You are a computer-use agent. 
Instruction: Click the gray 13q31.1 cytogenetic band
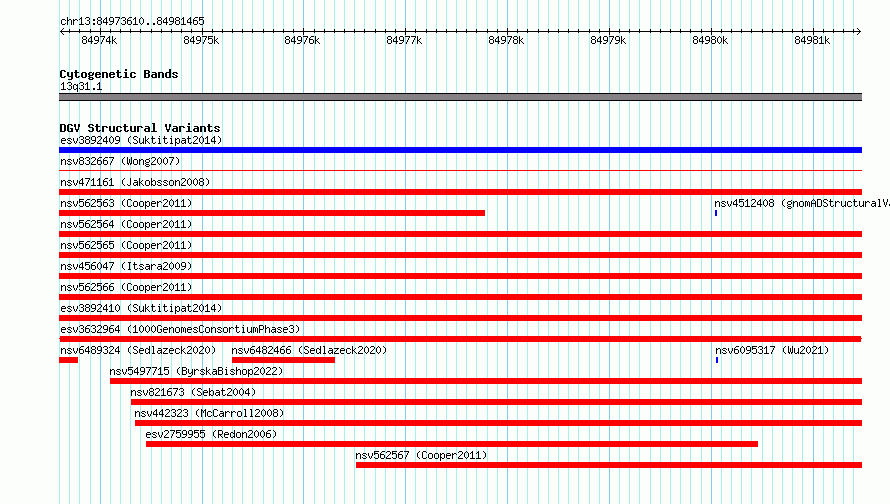460,97
